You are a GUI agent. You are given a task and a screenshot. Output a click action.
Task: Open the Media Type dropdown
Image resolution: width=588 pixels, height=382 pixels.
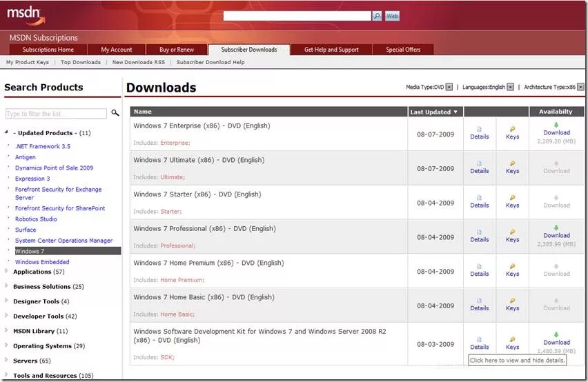click(x=449, y=87)
